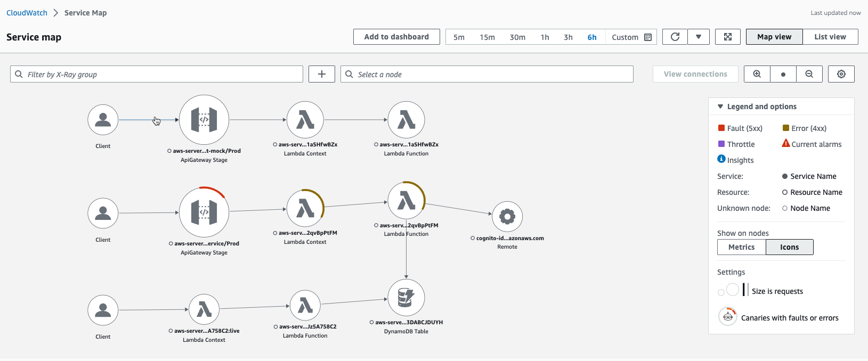Click the Canaries with faults icon
This screenshot has width=868, height=361.
727,316
